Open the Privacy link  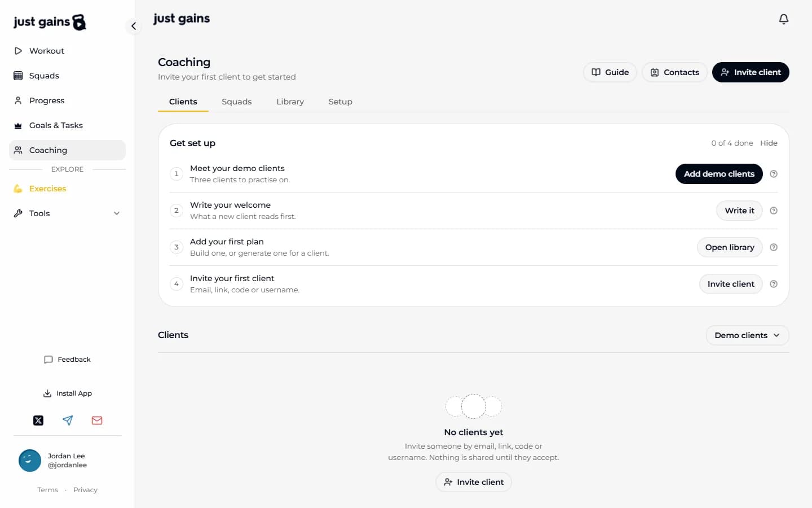(x=85, y=490)
